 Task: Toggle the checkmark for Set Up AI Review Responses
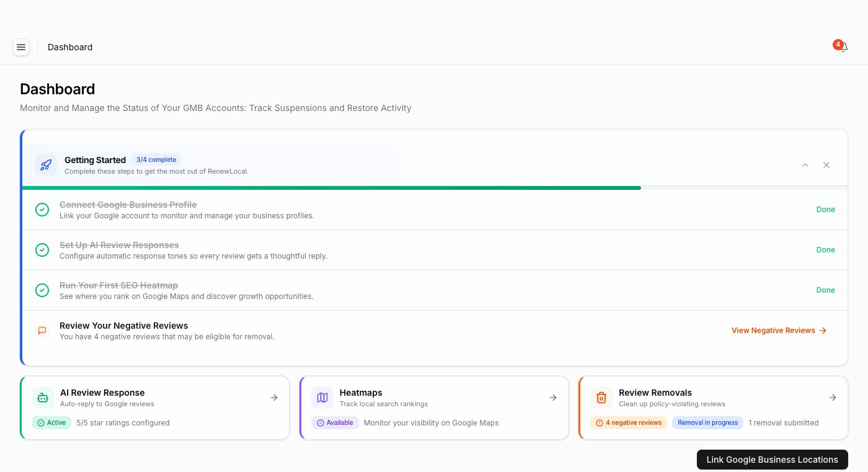(42, 250)
